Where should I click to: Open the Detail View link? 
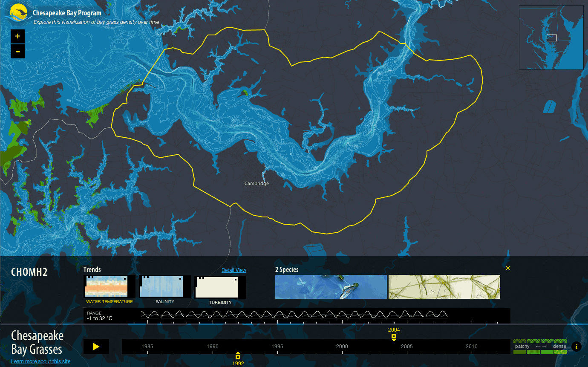click(233, 270)
